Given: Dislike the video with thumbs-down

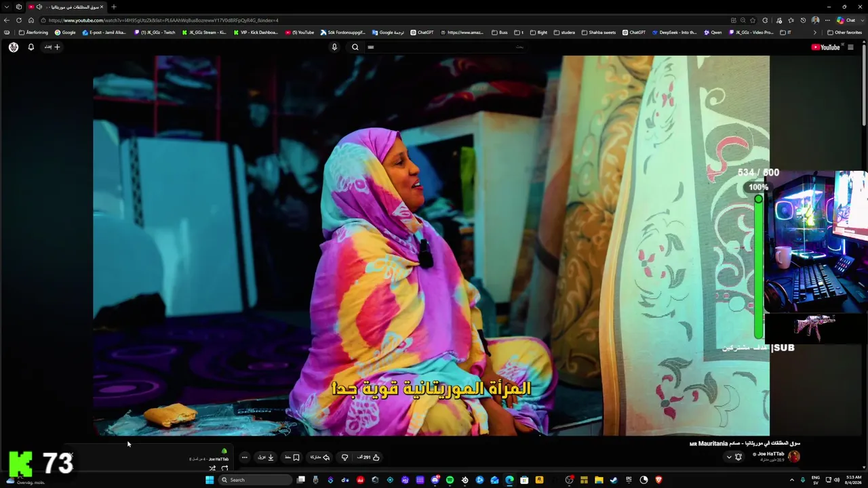Looking at the screenshot, I should pos(344,457).
